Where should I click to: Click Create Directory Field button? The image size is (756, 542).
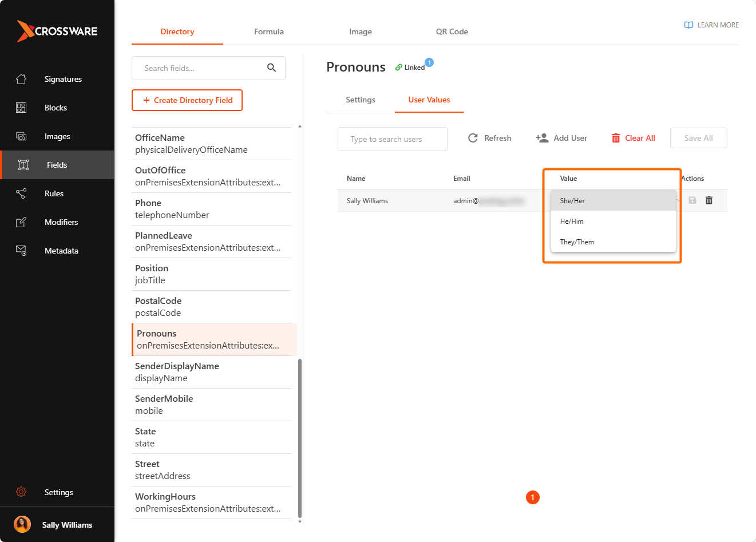coord(187,100)
